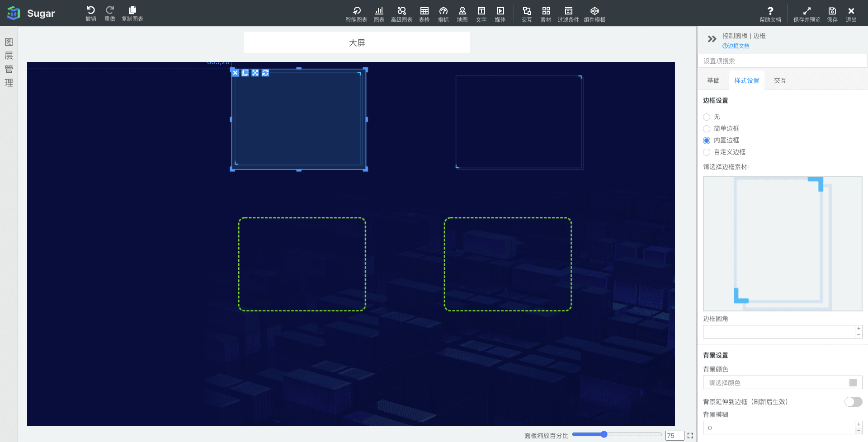The image size is (868, 442).
Task: Switch to 基础 tab
Action: pyautogui.click(x=713, y=80)
